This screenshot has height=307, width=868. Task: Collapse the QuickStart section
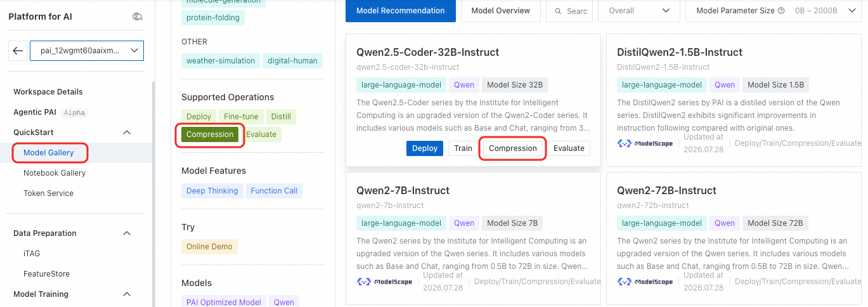(x=127, y=133)
